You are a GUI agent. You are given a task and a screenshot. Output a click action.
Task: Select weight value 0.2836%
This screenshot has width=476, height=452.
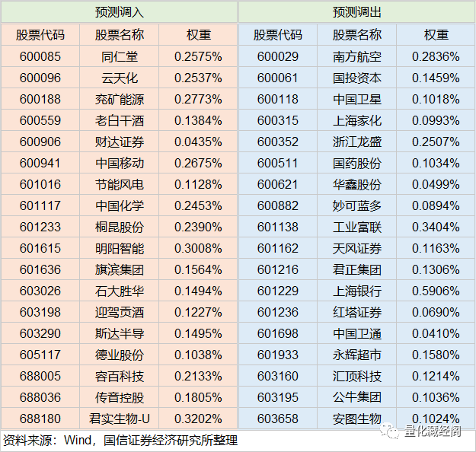click(436, 56)
